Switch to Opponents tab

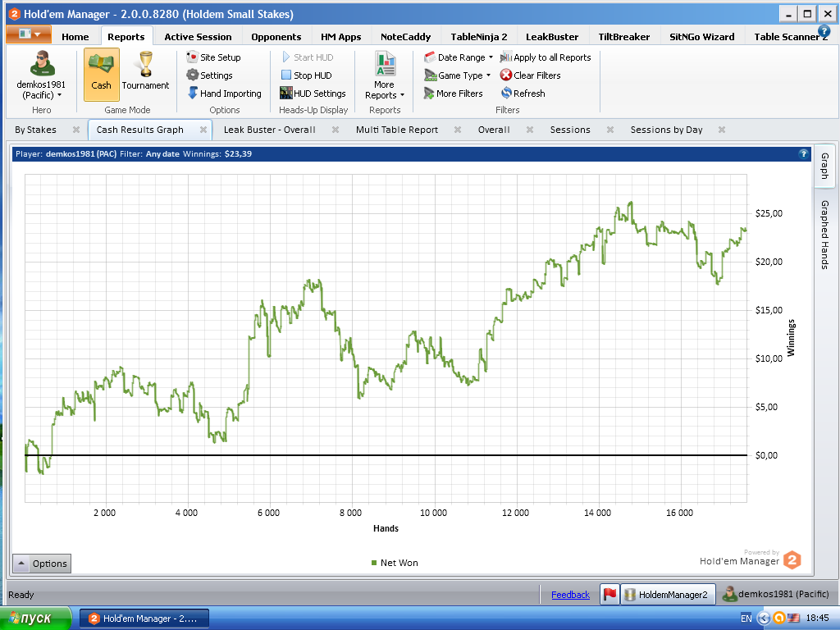click(x=276, y=36)
